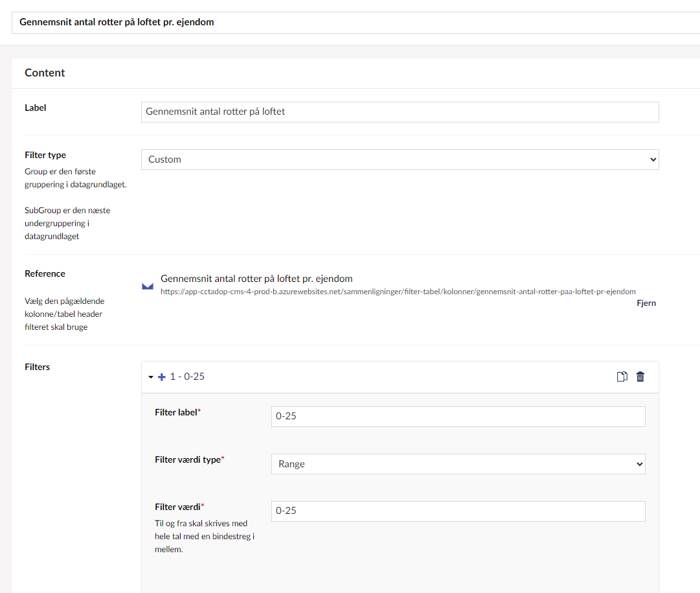Collapse the 1 - 0-25 filter block

(x=151, y=377)
